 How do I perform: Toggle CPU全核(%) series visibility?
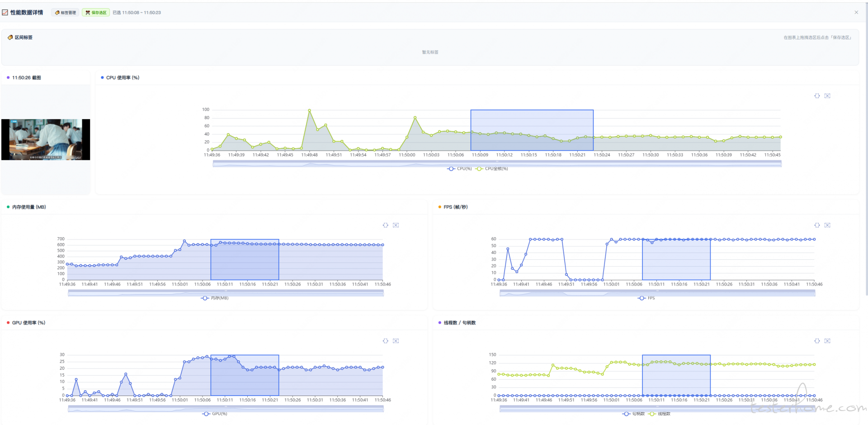coord(492,169)
